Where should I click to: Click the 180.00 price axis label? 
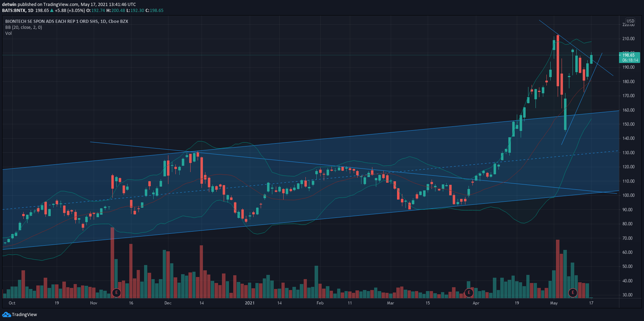pos(628,82)
